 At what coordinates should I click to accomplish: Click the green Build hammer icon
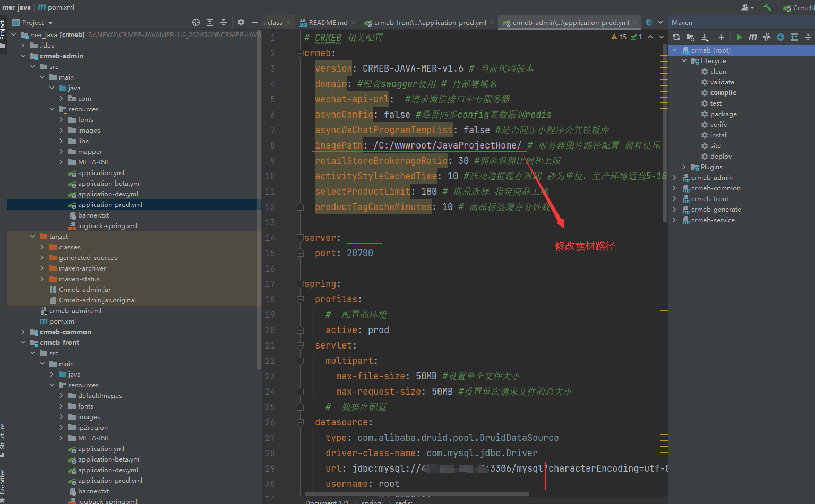coord(767,7)
